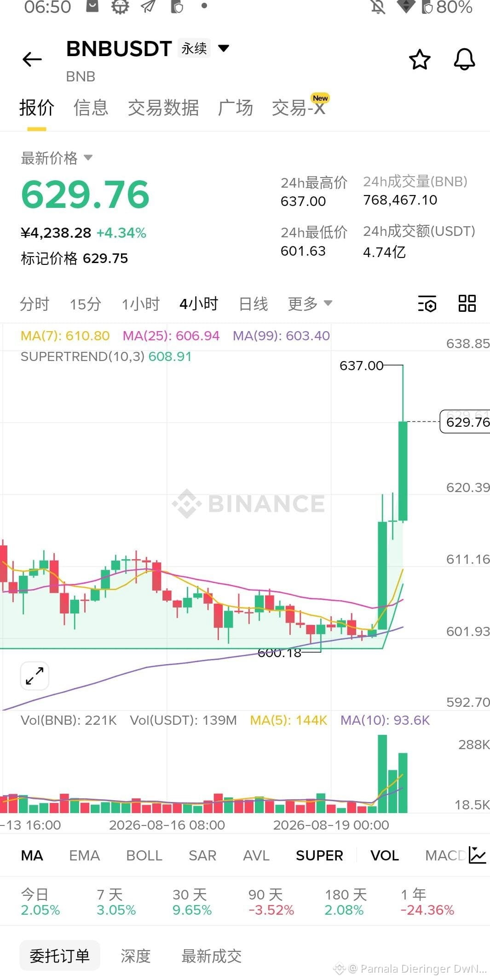Screen dimensions: 490x980
Task: Open the 最新成交 recent trades tab
Action: click(x=212, y=956)
